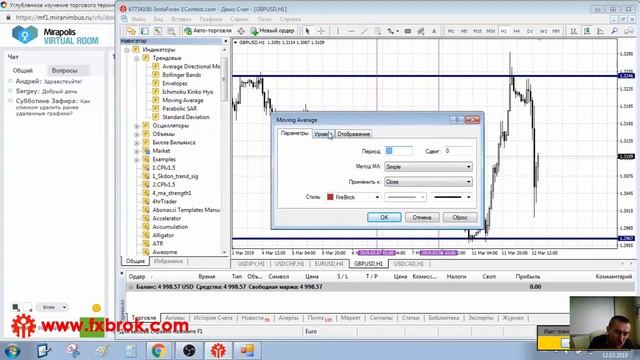Click the magnifier Data Window toolbar icon
Image resolution: width=640 pixels, height=360 pixels.
coord(171,31)
